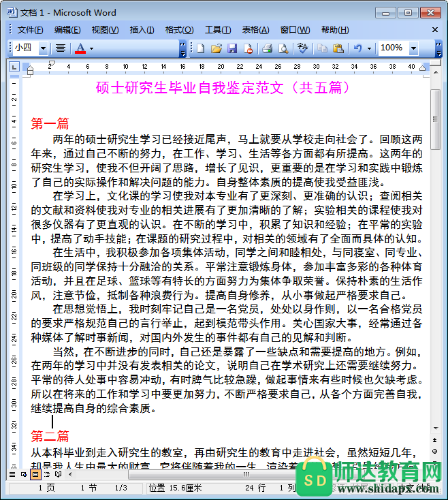
Task: Click the Copy icon in the toolbar
Action: click(x=322, y=48)
